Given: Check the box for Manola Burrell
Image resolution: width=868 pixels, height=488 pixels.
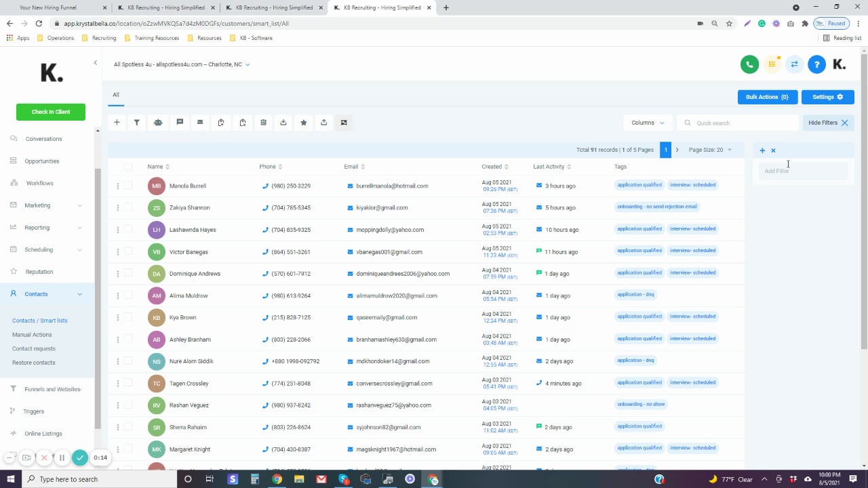Looking at the screenshot, I should click(128, 186).
